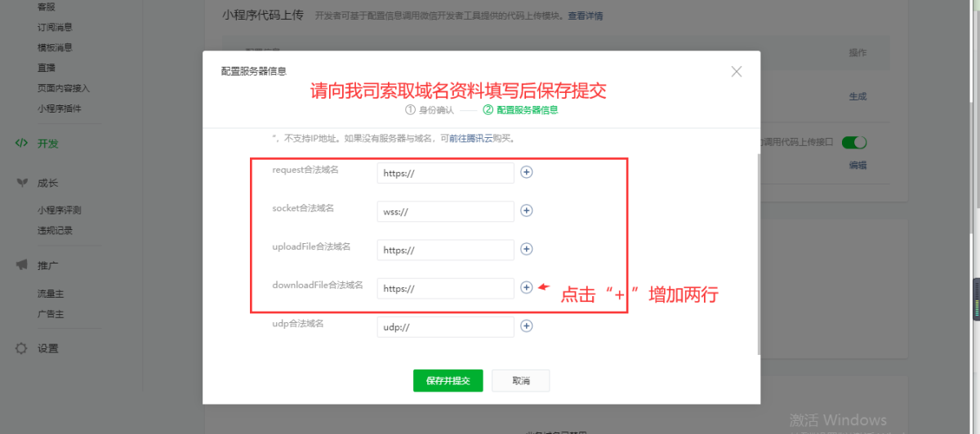Click 保存并提交 green button
This screenshot has height=434, width=980.
click(x=448, y=381)
